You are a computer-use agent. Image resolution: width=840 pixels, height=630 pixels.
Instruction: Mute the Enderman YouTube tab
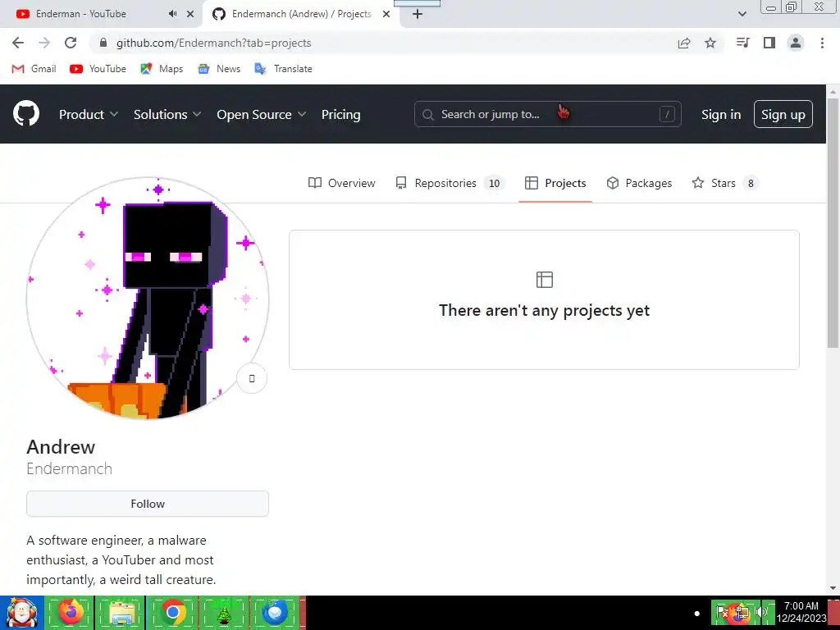tap(172, 14)
